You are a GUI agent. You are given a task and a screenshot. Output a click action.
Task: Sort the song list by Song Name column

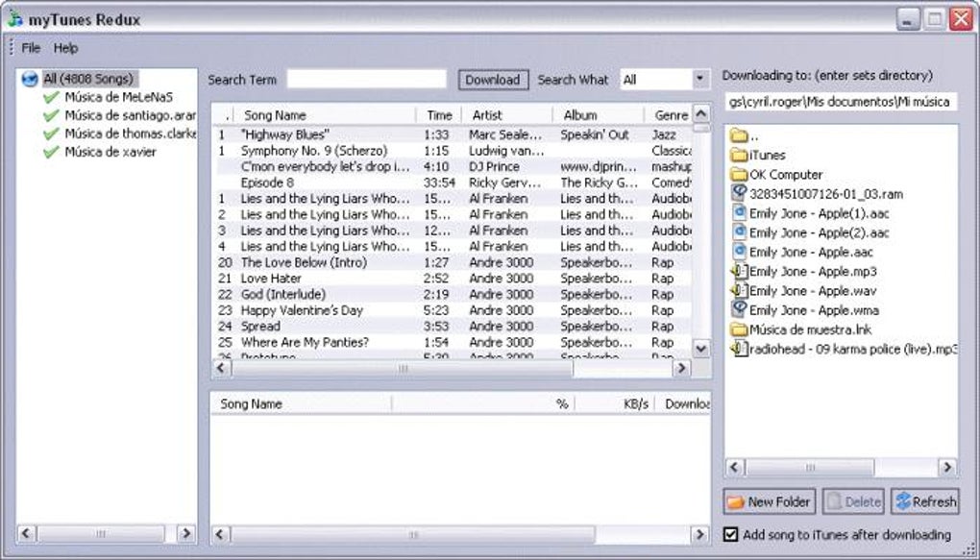click(x=325, y=115)
